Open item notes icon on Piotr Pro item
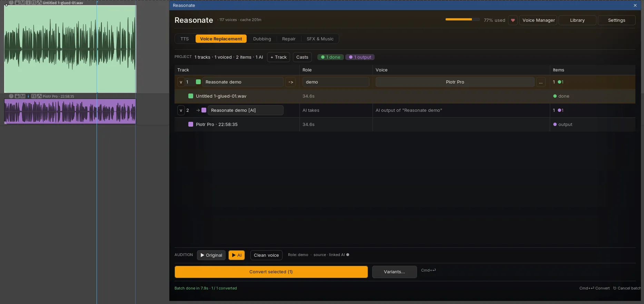The width and height of the screenshot is (644, 304). coord(28,96)
